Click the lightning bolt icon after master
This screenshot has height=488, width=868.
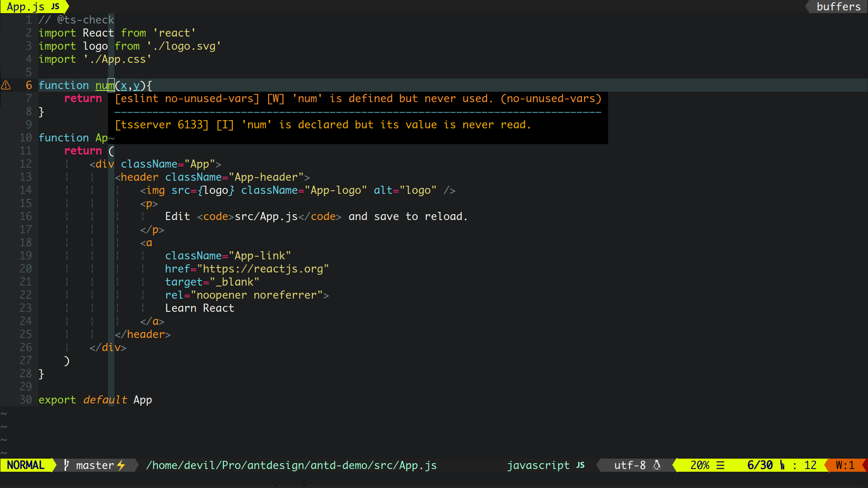click(121, 465)
